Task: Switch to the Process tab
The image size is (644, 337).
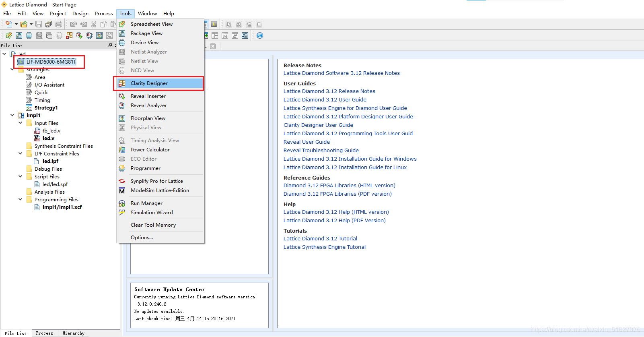Action: tap(44, 333)
